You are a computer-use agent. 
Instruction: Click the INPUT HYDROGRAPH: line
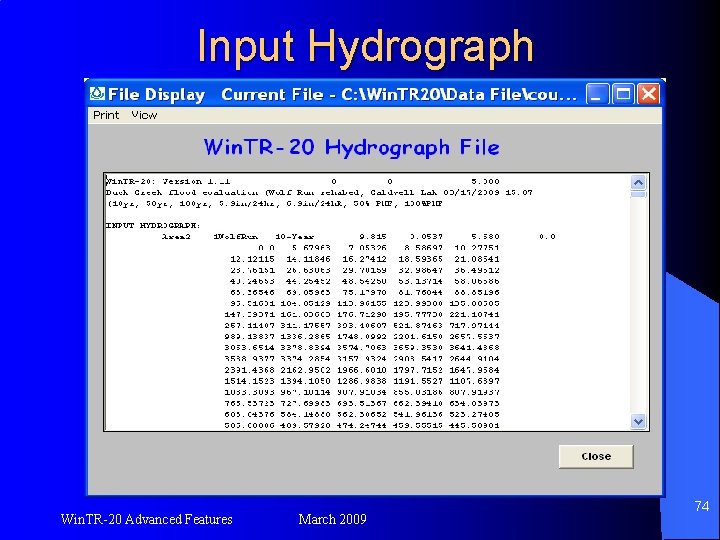[x=153, y=225]
